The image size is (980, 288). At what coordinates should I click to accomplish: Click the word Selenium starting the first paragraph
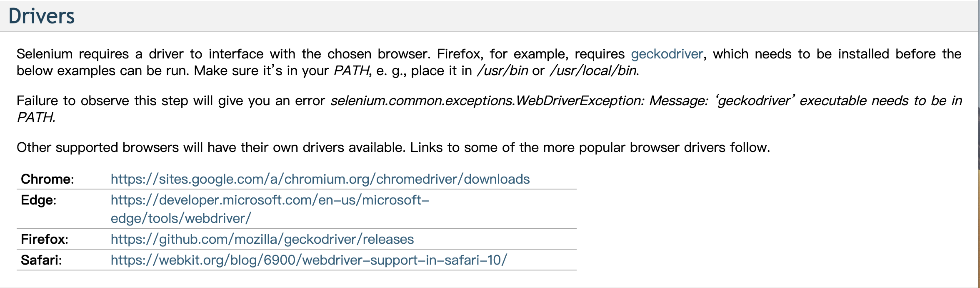click(45, 54)
